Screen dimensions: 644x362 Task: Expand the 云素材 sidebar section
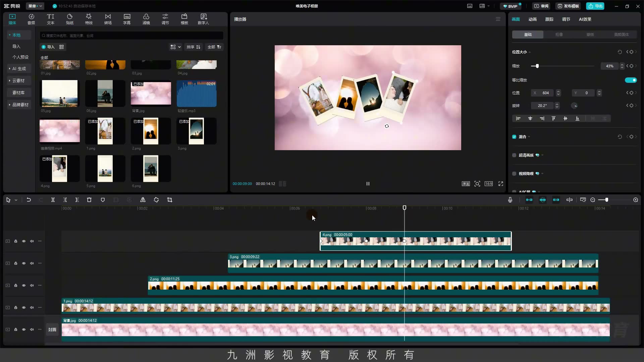pos(18,80)
